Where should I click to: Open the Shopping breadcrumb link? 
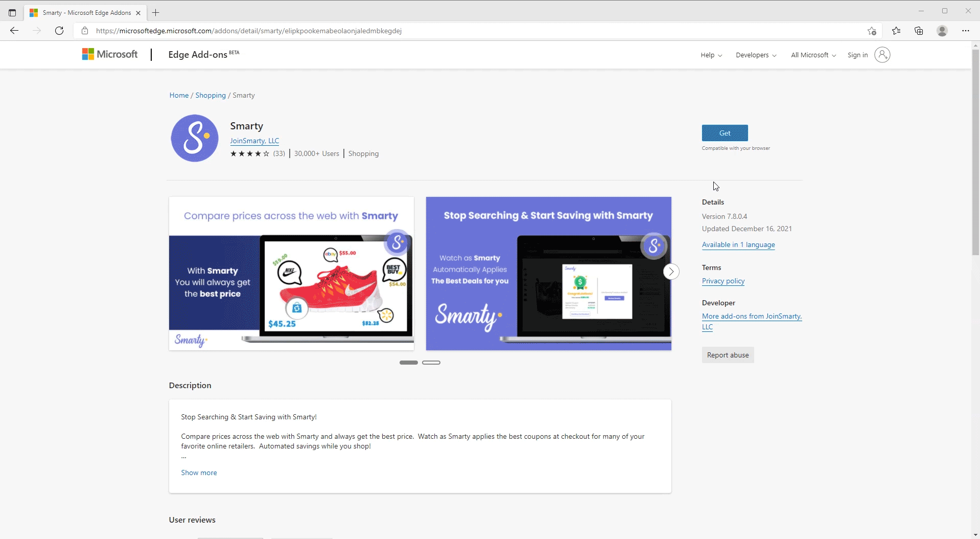(x=210, y=95)
